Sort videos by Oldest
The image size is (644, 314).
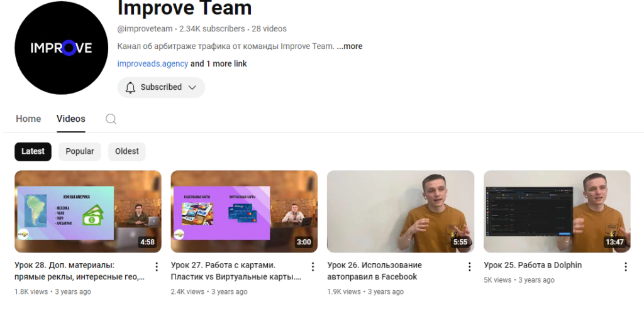click(127, 151)
